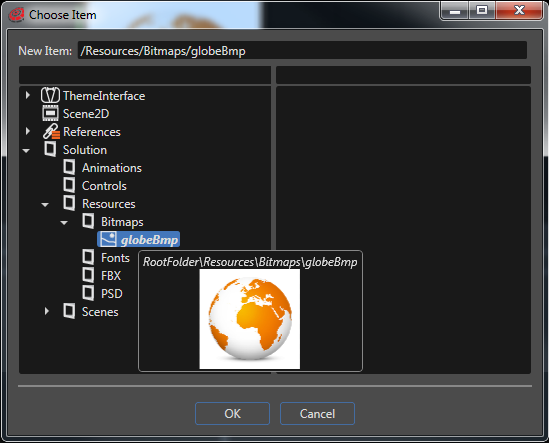Click the New Item path field

(x=302, y=51)
